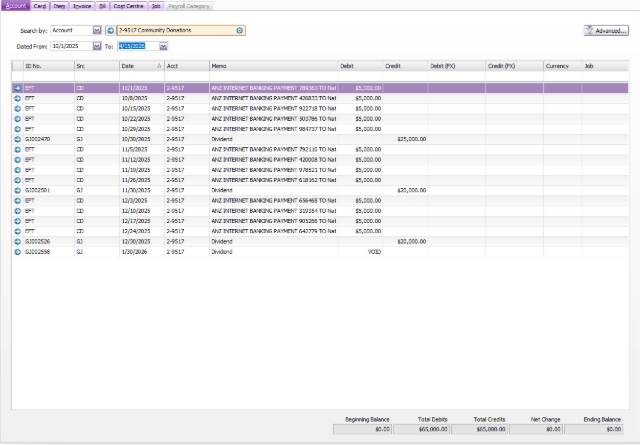
Task: Open zoom arrow for the 12/17/2025 transaction
Action: tap(17, 221)
